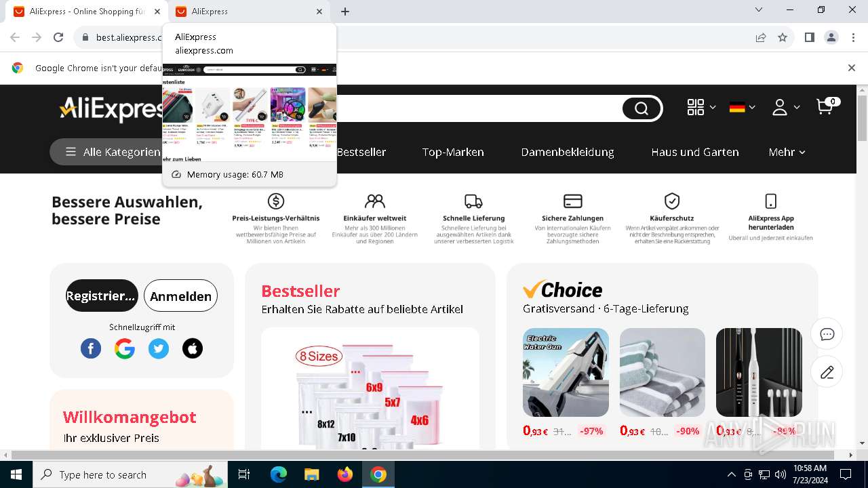Sign in with Twitter icon

pyautogui.click(x=159, y=348)
